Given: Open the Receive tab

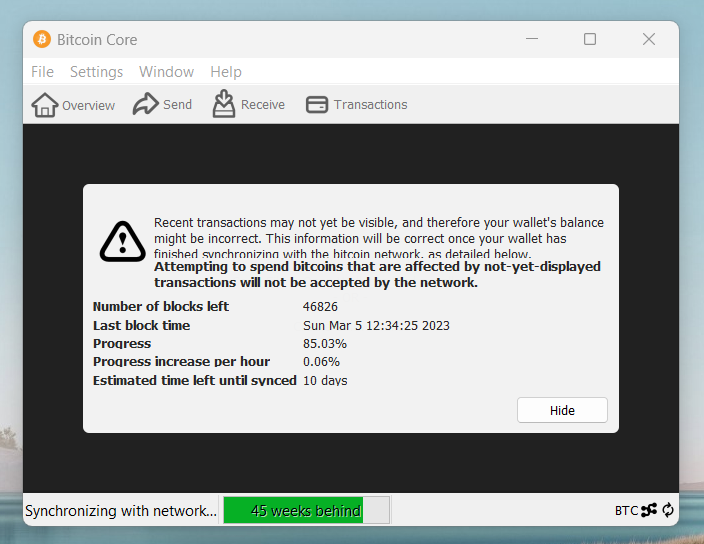Looking at the screenshot, I should coord(249,104).
